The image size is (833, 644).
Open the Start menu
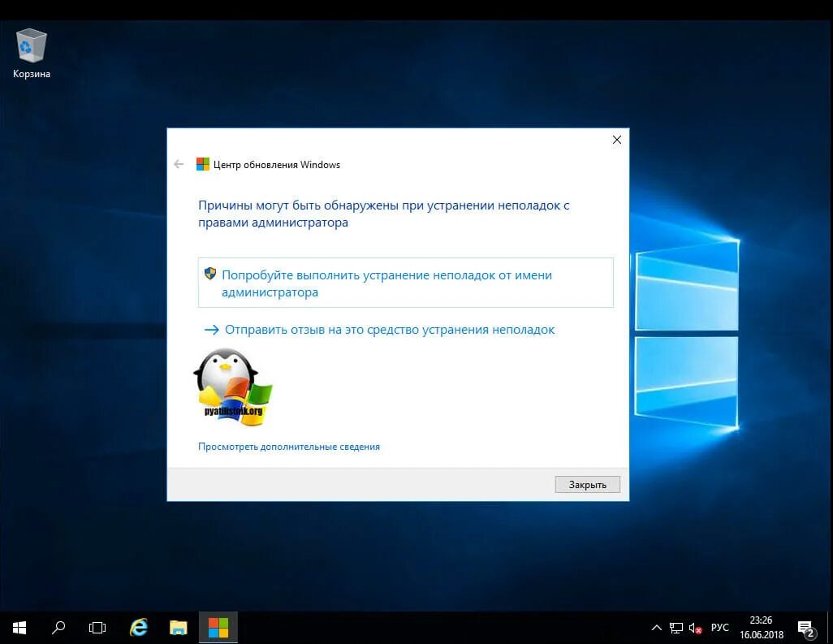19,627
